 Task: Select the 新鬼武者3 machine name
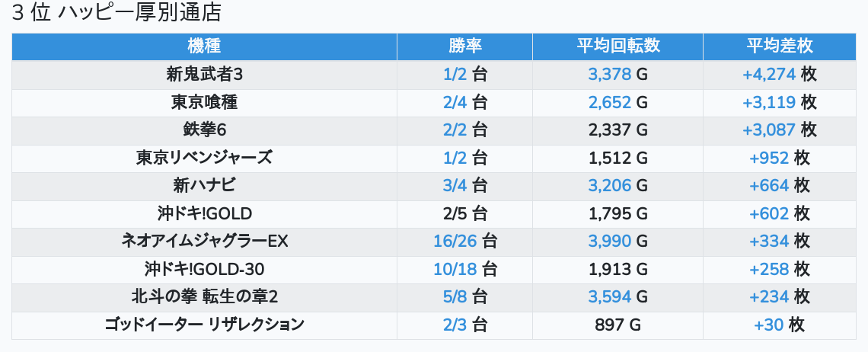point(204,75)
